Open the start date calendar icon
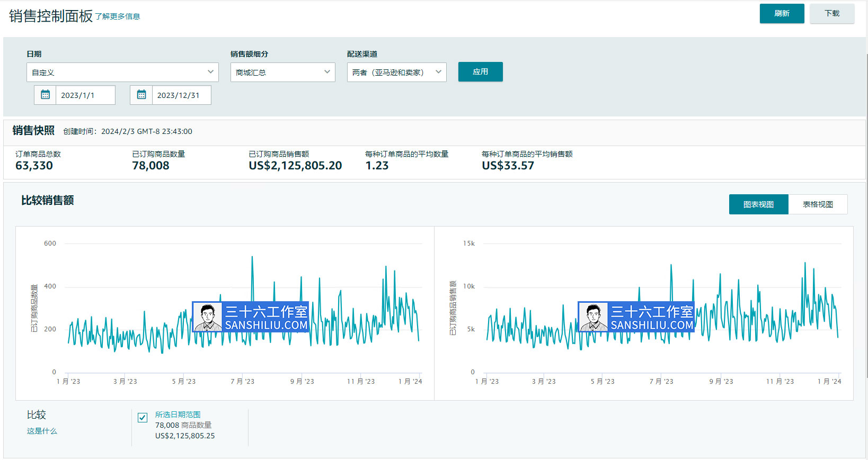Viewport: 868px width, 460px height. point(46,95)
